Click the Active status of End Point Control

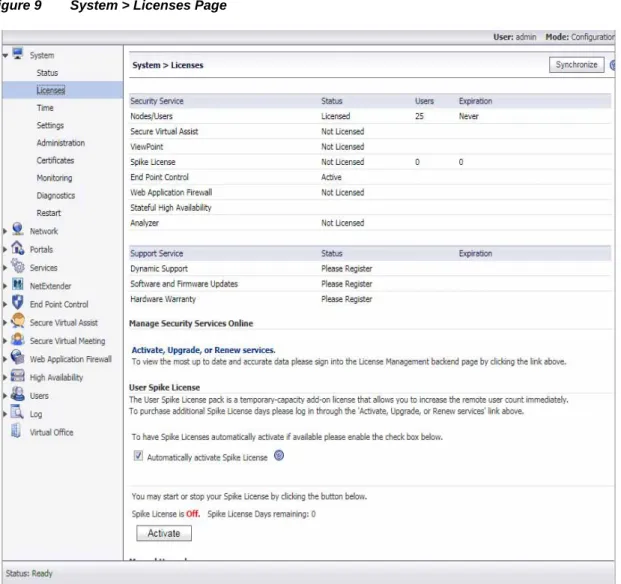331,177
